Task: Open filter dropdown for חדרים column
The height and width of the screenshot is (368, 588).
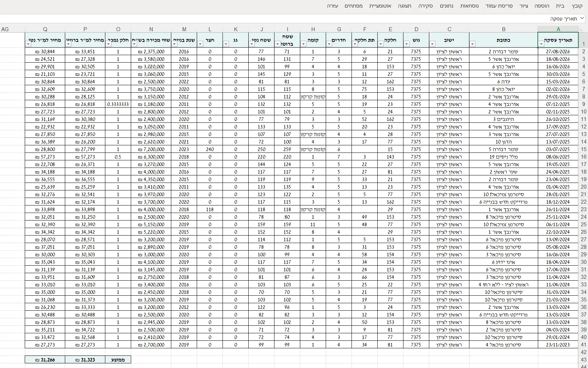Action: click(329, 44)
